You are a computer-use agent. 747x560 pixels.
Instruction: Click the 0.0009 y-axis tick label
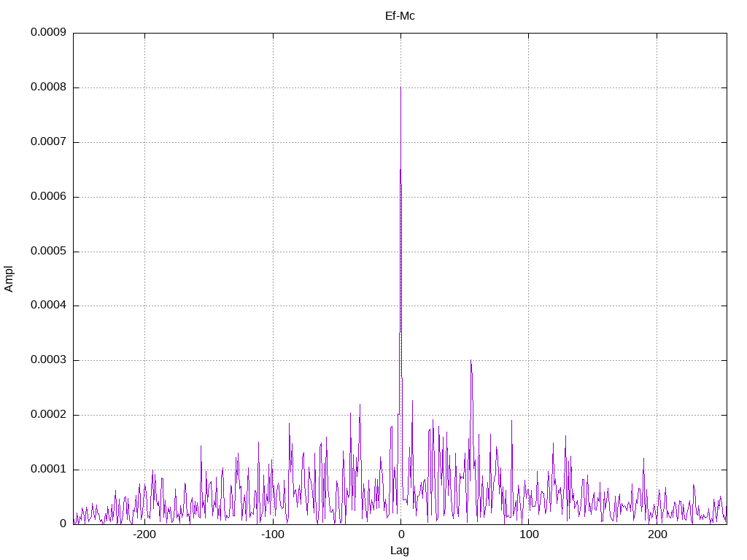click(x=49, y=32)
